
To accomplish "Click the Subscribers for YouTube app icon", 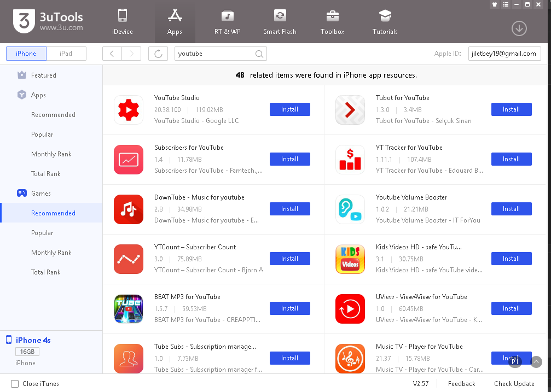I will [129, 160].
